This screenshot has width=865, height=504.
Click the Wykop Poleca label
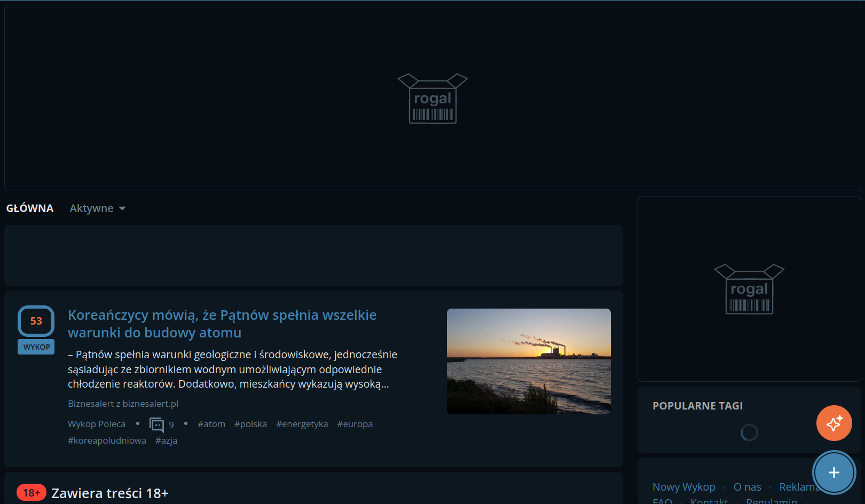coord(97,424)
